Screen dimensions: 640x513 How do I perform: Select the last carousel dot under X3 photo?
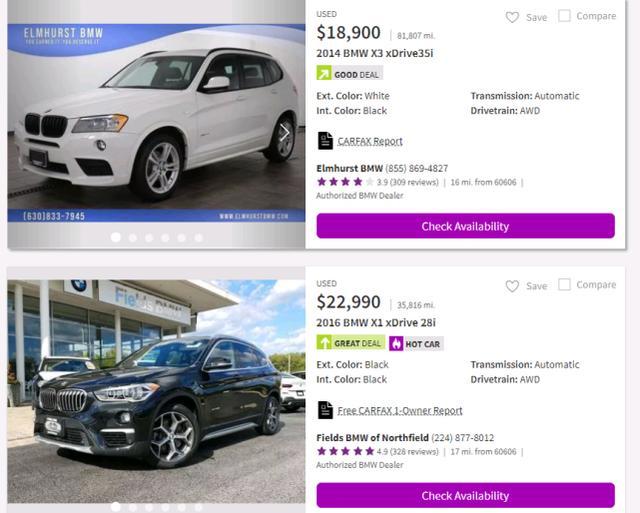tap(198, 238)
